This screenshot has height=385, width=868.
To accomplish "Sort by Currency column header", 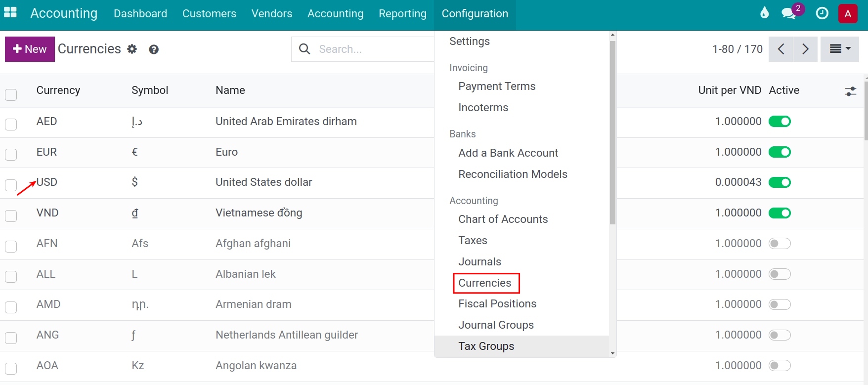I will [x=58, y=90].
